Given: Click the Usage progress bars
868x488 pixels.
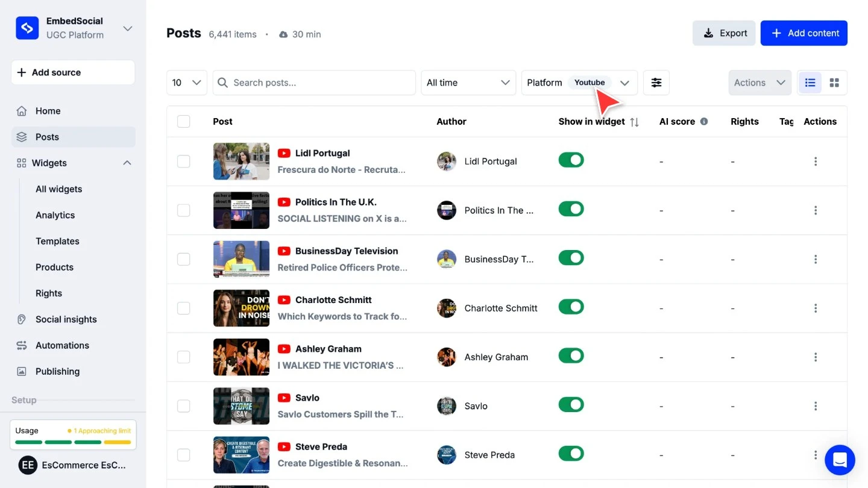Looking at the screenshot, I should pos(73,442).
